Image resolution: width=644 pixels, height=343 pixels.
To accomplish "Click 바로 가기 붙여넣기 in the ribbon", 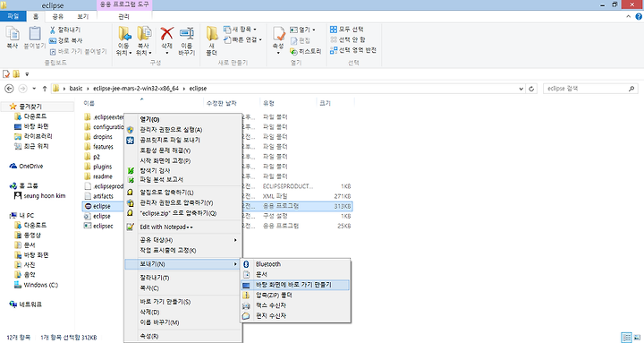I will point(78,51).
